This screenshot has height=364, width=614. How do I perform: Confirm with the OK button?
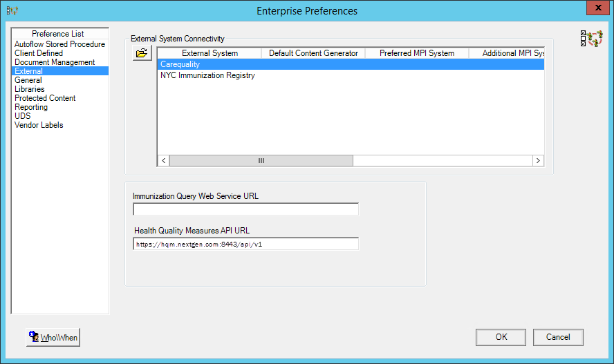pyautogui.click(x=501, y=337)
